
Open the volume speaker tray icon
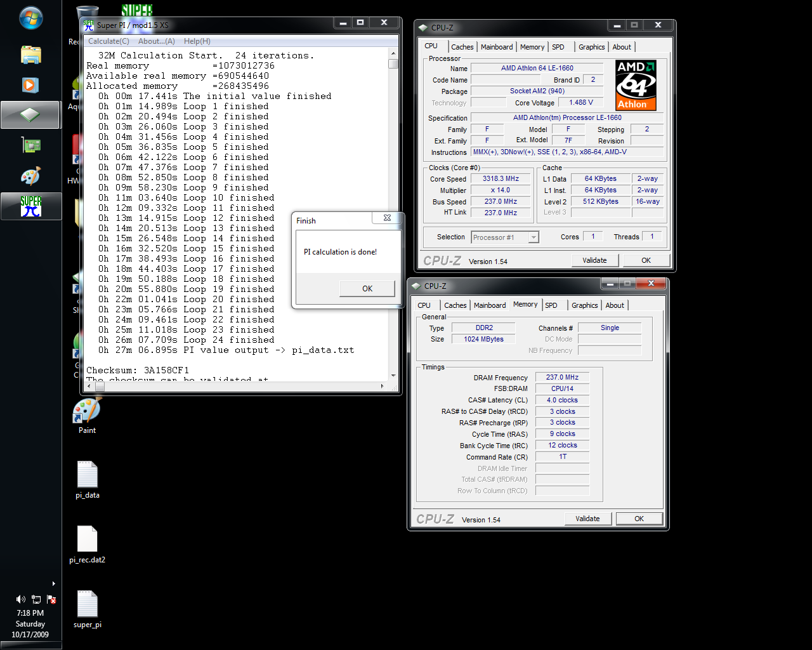tap(21, 599)
